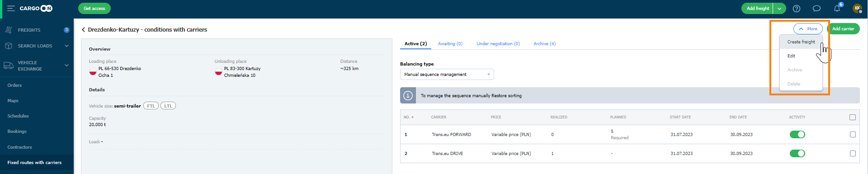Open the Add freight dropdown arrow
The image size is (868, 174).
pos(779,9)
